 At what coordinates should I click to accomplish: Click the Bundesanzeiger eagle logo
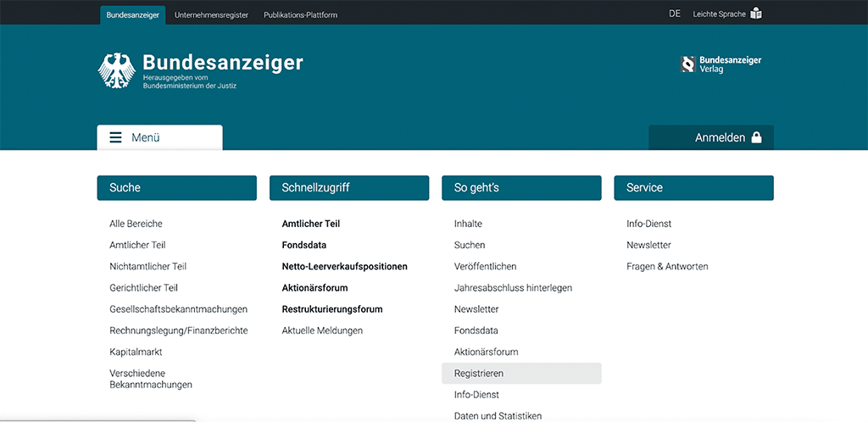pyautogui.click(x=117, y=70)
